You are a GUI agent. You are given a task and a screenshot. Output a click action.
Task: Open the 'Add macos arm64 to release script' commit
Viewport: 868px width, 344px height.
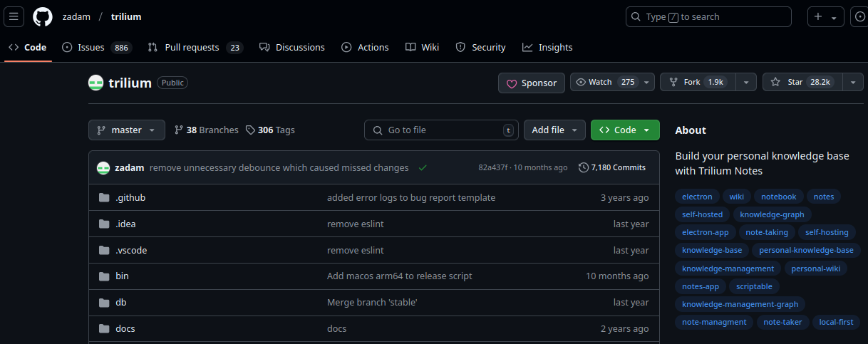click(399, 276)
